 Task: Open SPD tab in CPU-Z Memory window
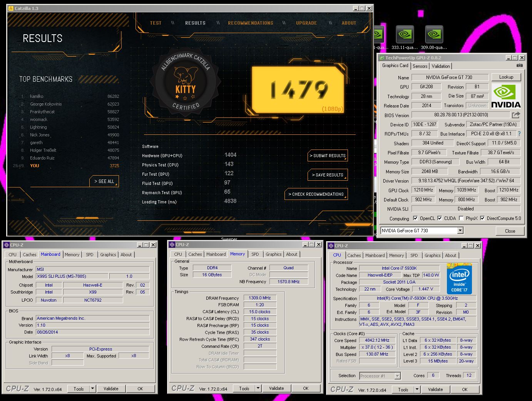pyautogui.click(x=255, y=254)
